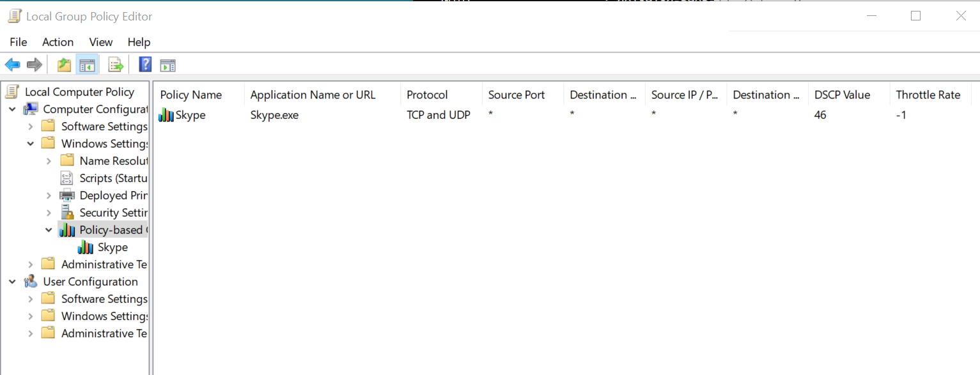Click the Export List toolbar icon
The width and height of the screenshot is (980, 375).
[116, 65]
